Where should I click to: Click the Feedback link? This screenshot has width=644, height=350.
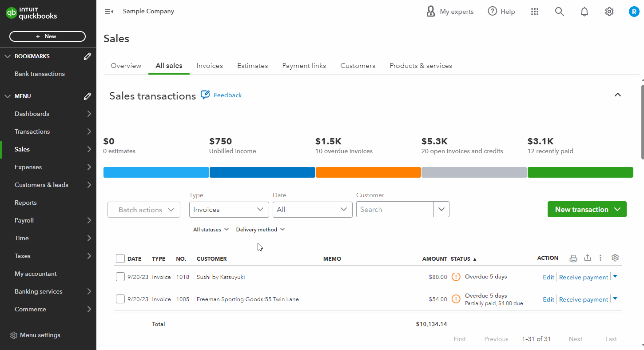point(228,95)
